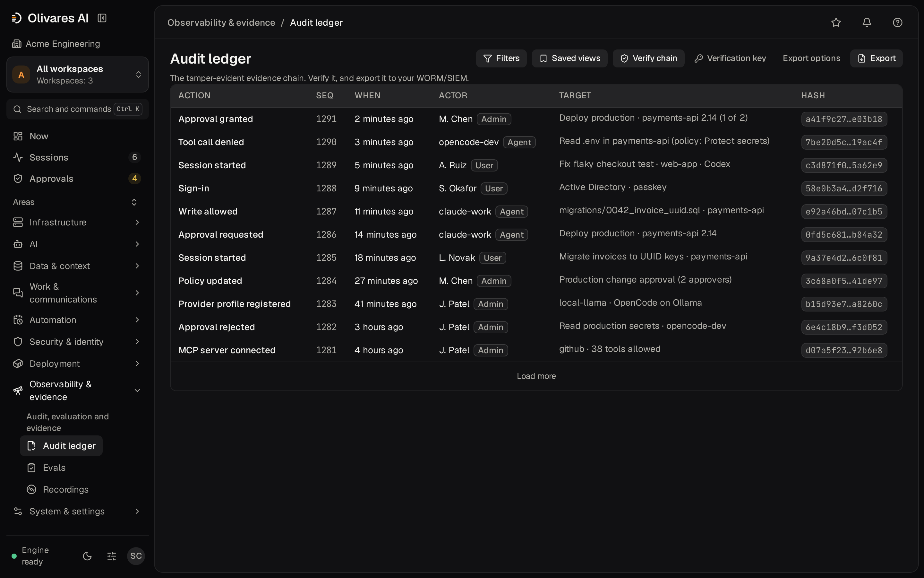Open the Now dashboard
The image size is (924, 578).
78,136
